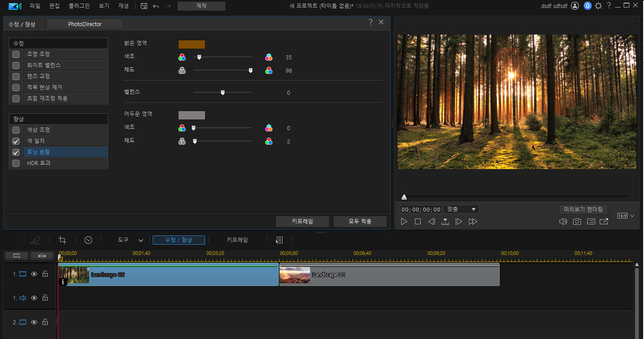This screenshot has width=644, height=339.
Task: Click the timeline track manager icon
Action: [x=17, y=256]
